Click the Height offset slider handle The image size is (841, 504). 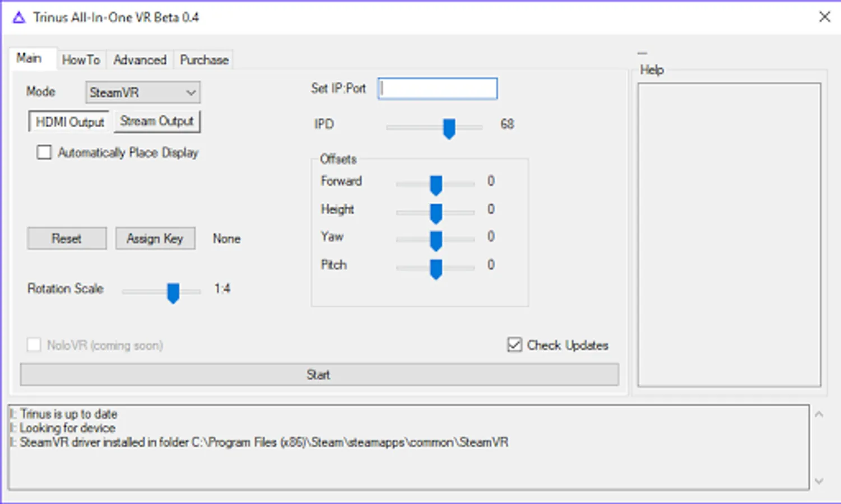point(436,213)
